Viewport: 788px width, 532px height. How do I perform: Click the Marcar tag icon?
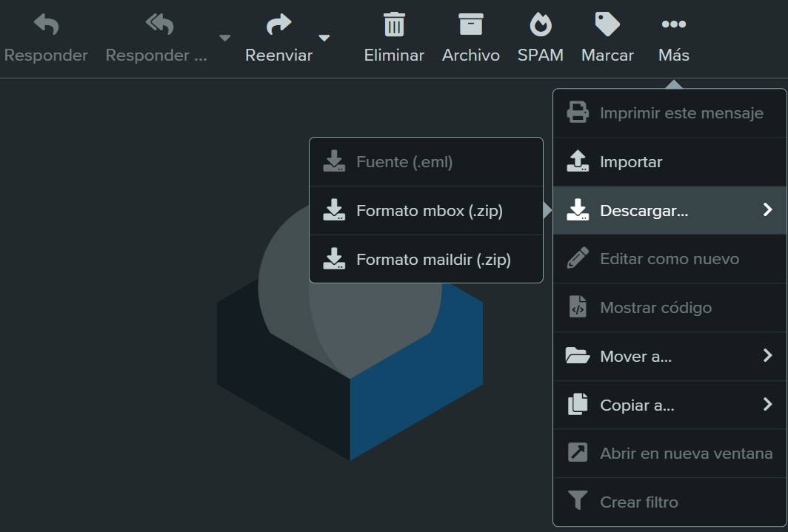tap(607, 24)
